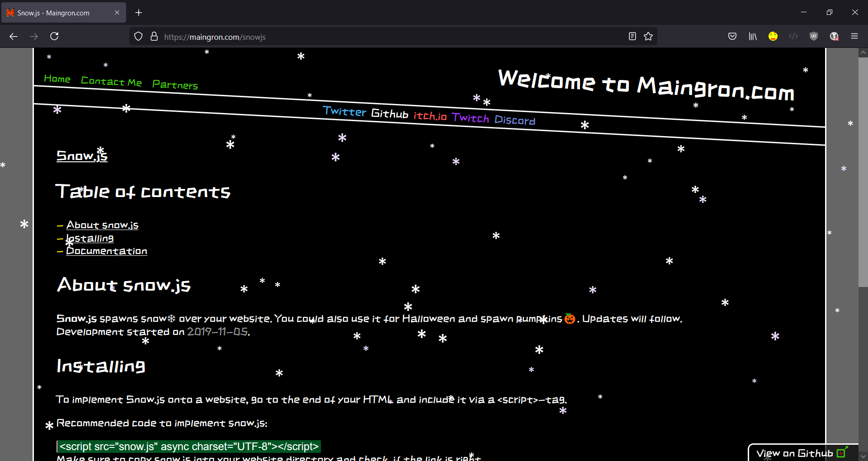
Task: Open the Contact Me page
Action: pos(111,81)
